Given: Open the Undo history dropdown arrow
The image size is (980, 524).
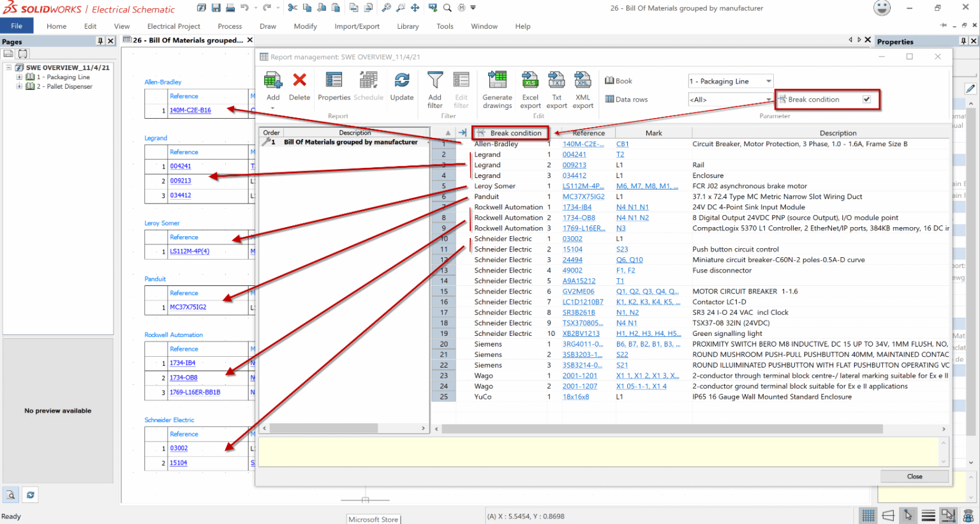Looking at the screenshot, I should coord(255,8).
